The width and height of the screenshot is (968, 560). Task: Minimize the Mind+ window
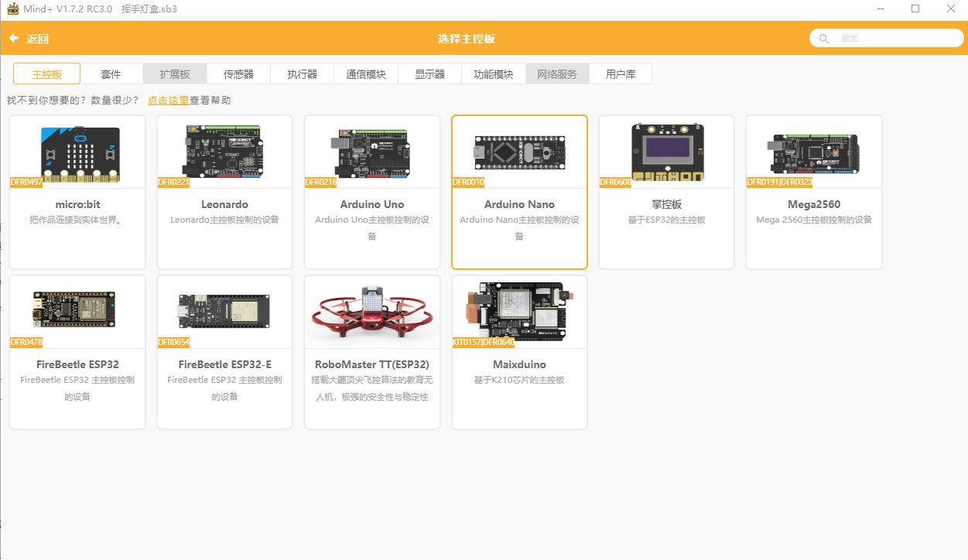[x=881, y=9]
